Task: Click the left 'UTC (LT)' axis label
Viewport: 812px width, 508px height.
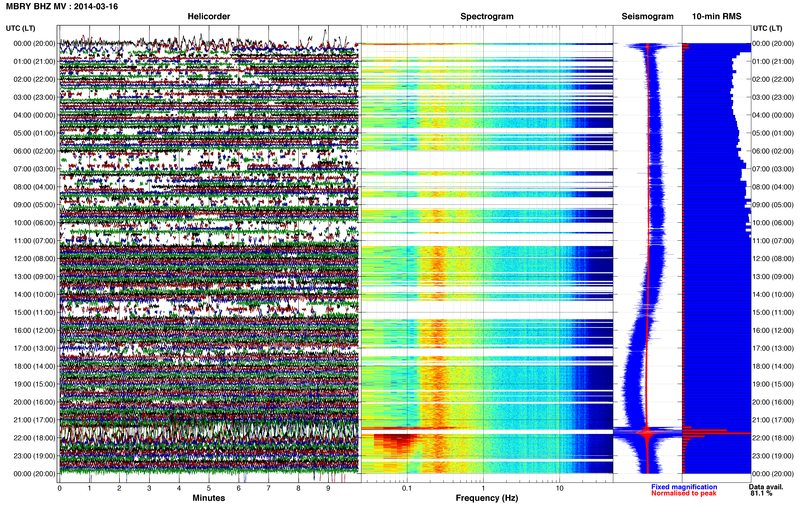Action: tap(21, 28)
